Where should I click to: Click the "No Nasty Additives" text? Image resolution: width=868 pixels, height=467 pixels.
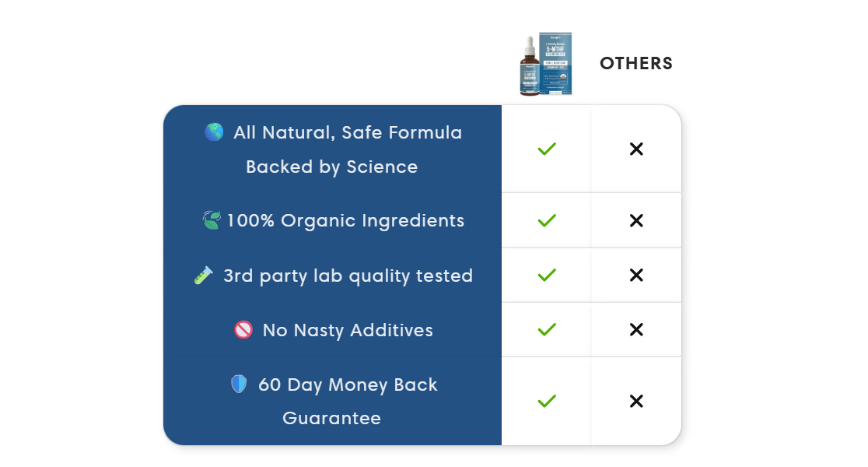(348, 330)
